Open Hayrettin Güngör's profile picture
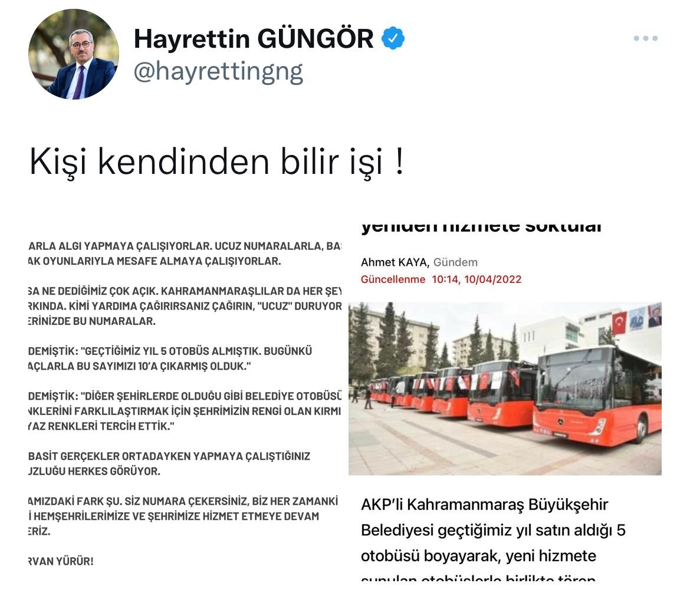Screen dimensions: 690x616 coord(74,54)
